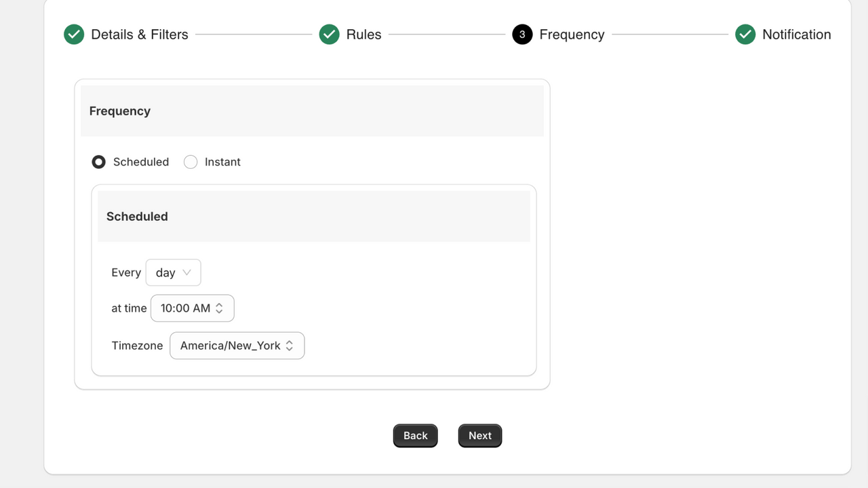Choose the Instant label option
The width and height of the screenshot is (868, 488).
[222, 162]
